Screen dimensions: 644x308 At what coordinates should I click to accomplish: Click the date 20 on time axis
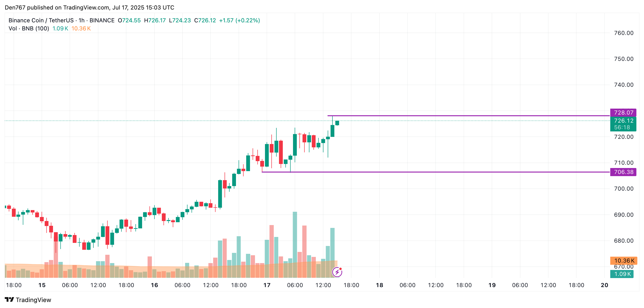pyautogui.click(x=604, y=285)
